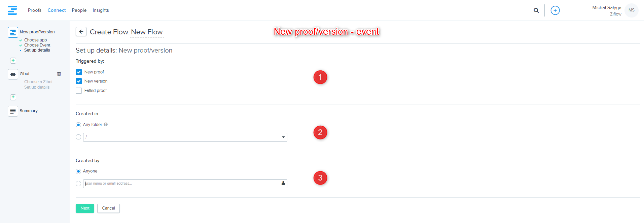This screenshot has width=644, height=223.
Task: Click the Zibot robot step icon
Action: click(13, 74)
